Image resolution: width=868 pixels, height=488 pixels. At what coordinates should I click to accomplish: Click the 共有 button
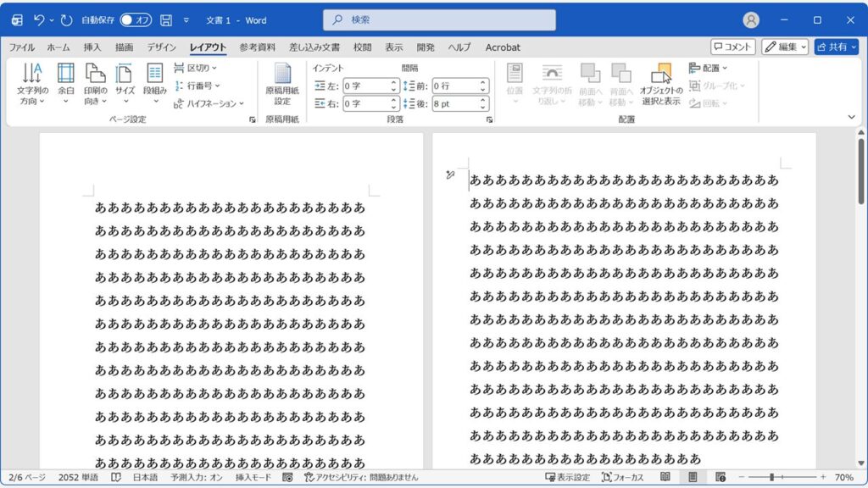pos(837,47)
